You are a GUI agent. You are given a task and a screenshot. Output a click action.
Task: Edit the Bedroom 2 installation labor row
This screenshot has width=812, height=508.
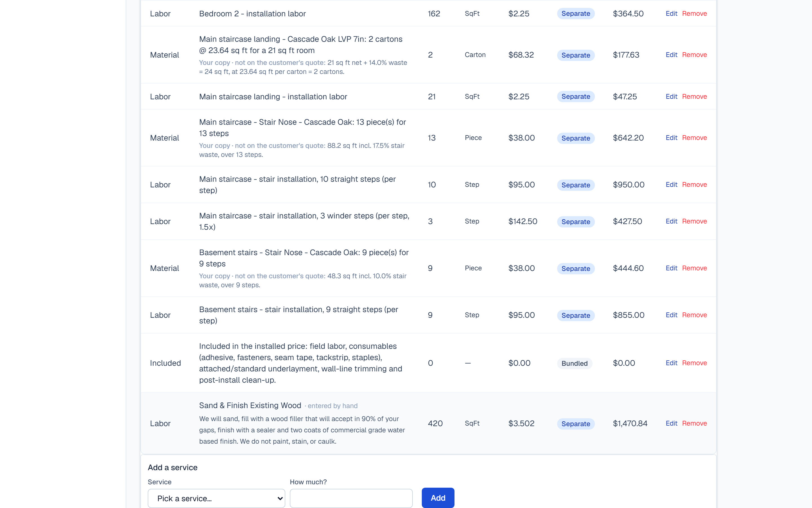pos(671,14)
